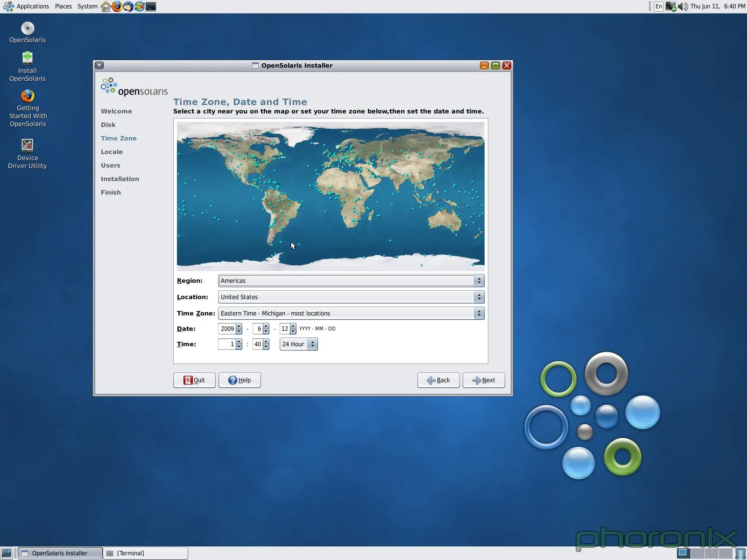Increase the month value spinner
This screenshot has width=747, height=560.
coord(266,326)
